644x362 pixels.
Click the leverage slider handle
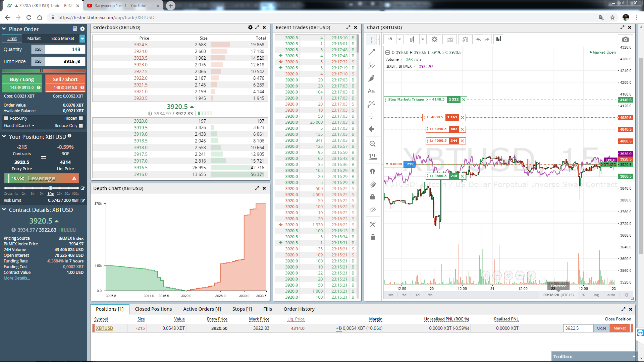51,188
